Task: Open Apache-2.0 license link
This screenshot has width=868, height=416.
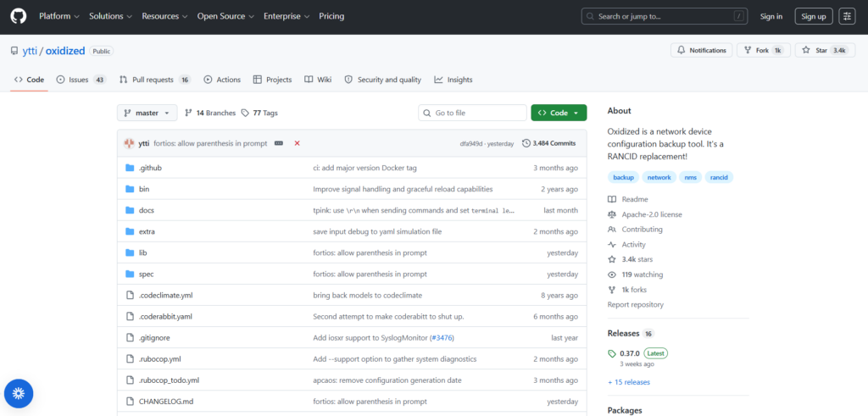Action: point(645,214)
